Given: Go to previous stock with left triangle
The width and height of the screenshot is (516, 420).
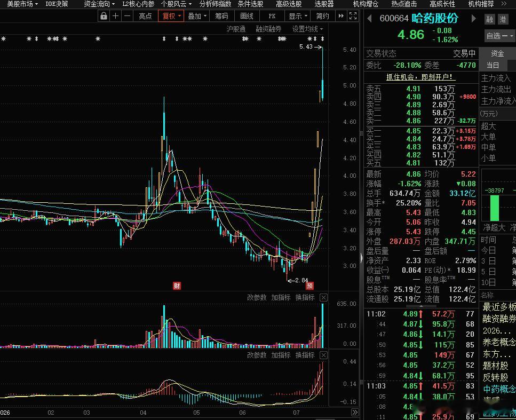Looking at the screenshot, I should [369, 19].
